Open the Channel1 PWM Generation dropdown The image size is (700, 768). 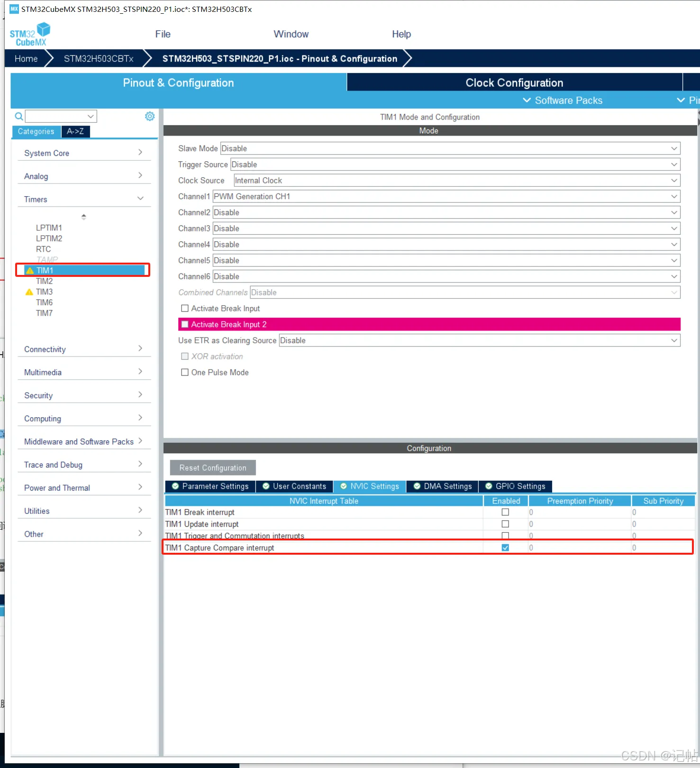click(x=446, y=197)
